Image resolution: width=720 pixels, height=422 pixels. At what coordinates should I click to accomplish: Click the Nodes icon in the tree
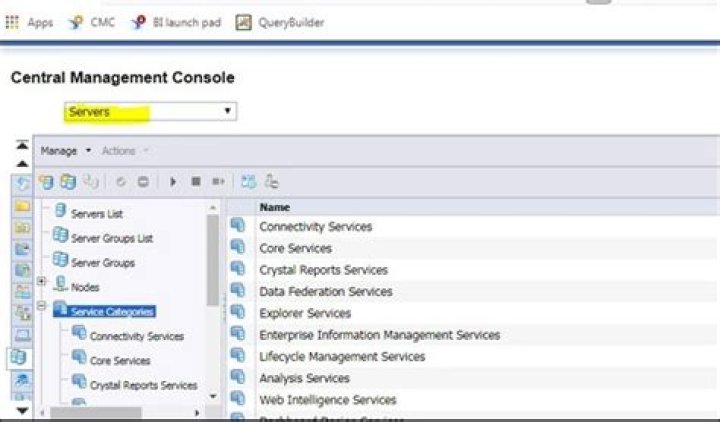coord(60,283)
